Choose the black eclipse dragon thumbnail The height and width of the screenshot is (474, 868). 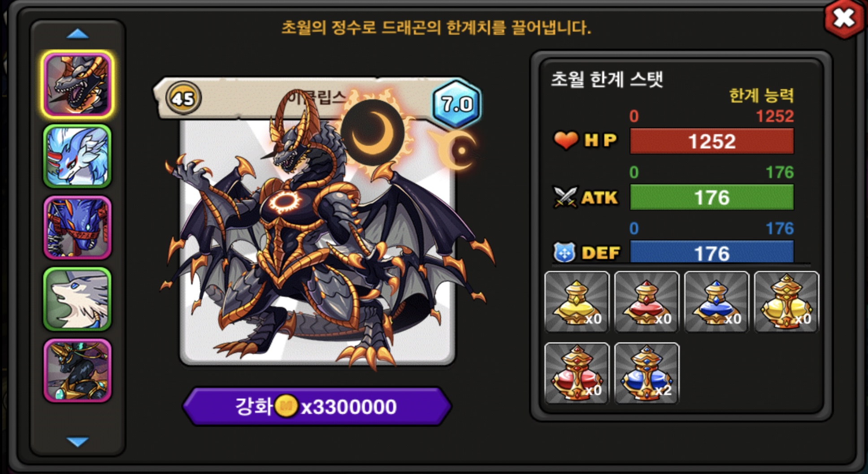[78, 84]
